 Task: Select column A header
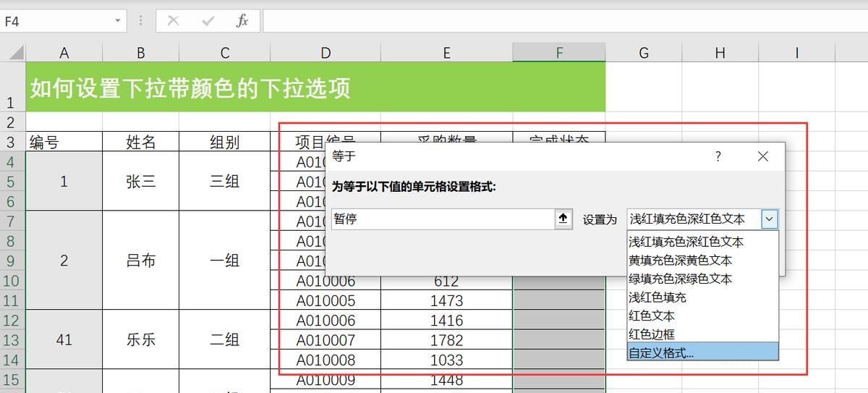point(64,52)
